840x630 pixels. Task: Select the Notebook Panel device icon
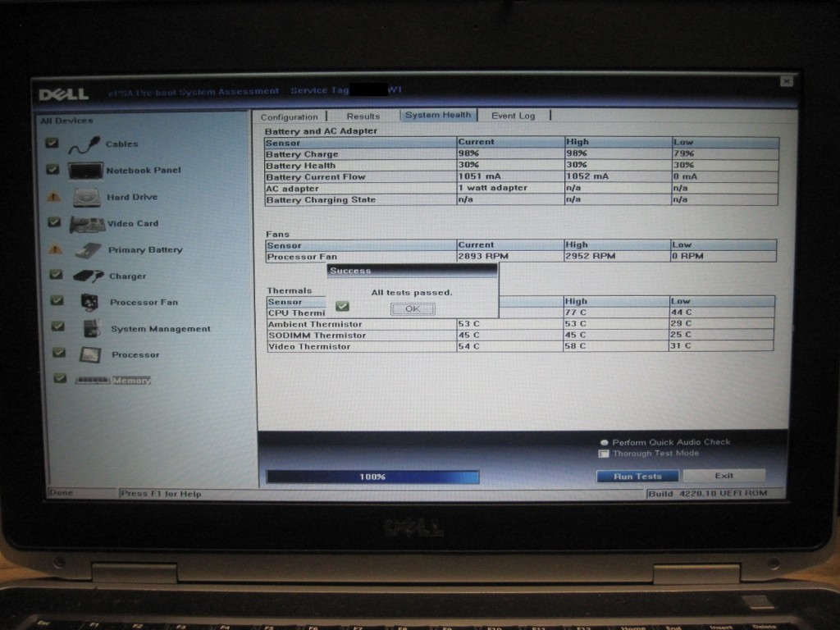pyautogui.click(x=85, y=171)
